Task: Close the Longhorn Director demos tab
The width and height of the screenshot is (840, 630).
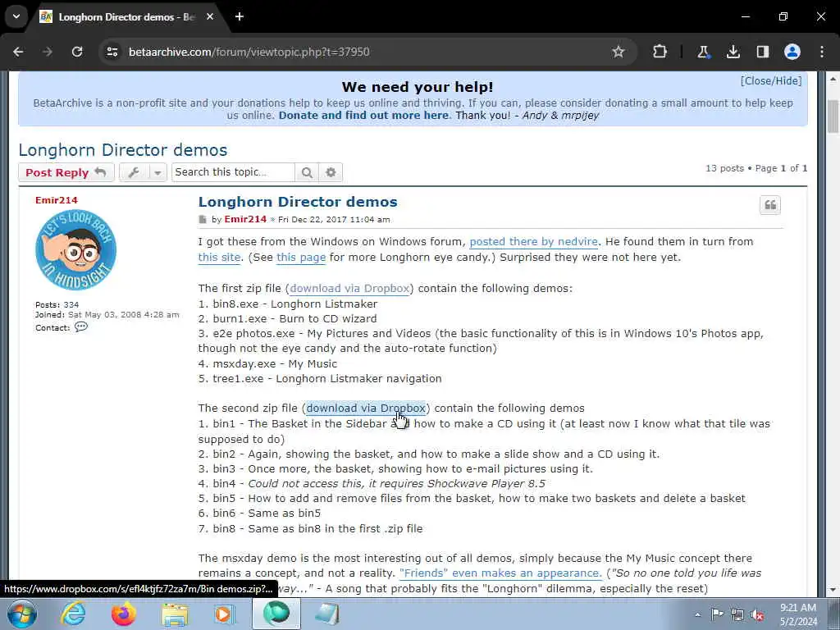Action: 210,16
